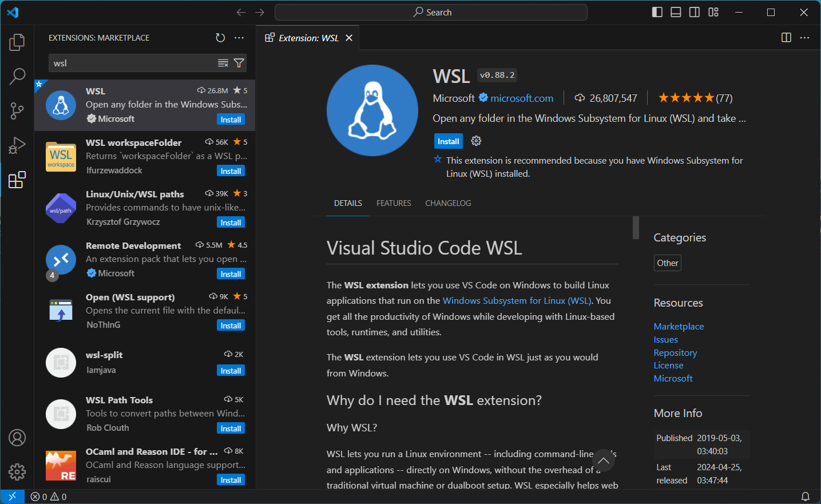Install WSL from the list entry
821x504 pixels.
point(231,120)
